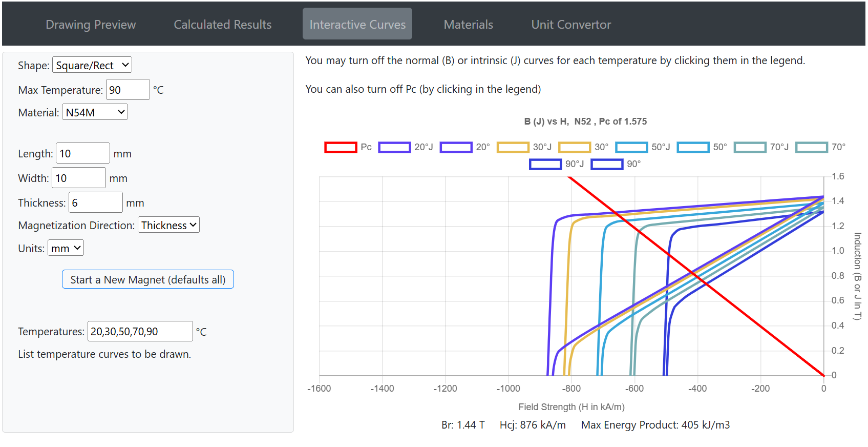Go to the Materials tab
The image size is (868, 447).
468,25
